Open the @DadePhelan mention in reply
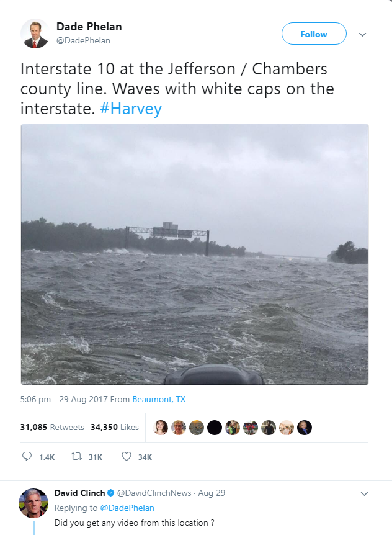Screen dimensions: 392x535 point(127,508)
